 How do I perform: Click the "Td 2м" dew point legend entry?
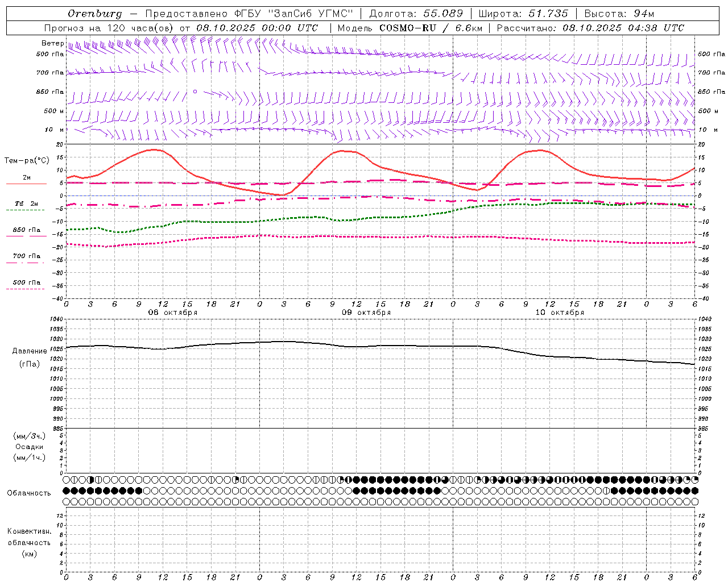pos(26,203)
